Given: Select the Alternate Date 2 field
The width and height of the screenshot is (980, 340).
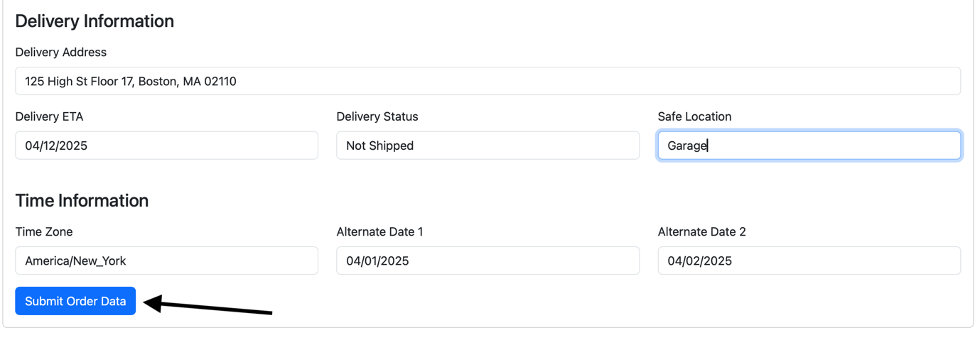Looking at the screenshot, I should point(809,261).
